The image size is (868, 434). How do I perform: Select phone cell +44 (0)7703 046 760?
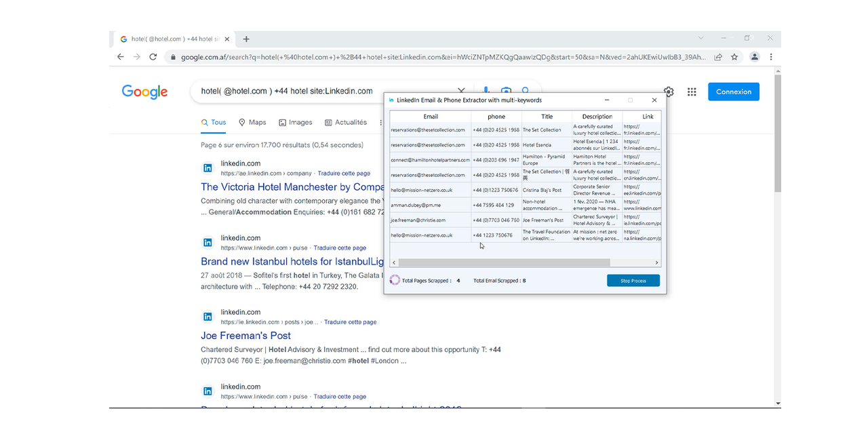point(496,220)
